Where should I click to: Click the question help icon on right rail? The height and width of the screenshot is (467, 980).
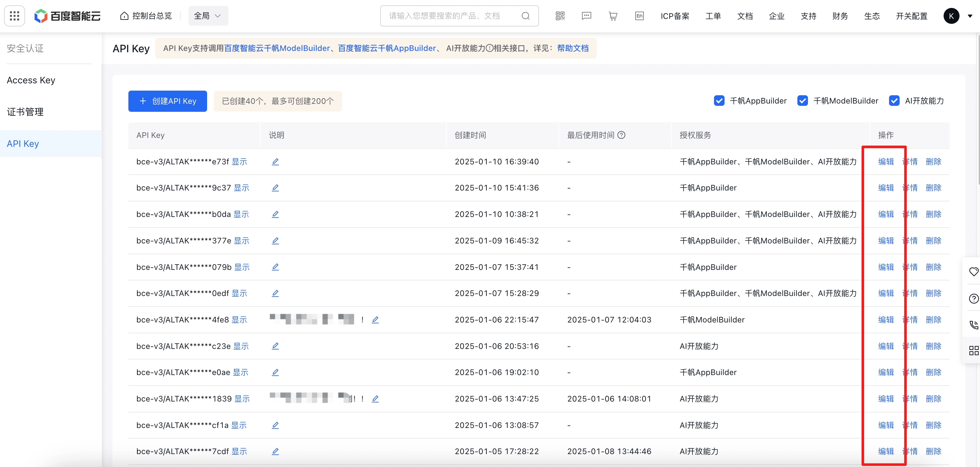tap(973, 299)
